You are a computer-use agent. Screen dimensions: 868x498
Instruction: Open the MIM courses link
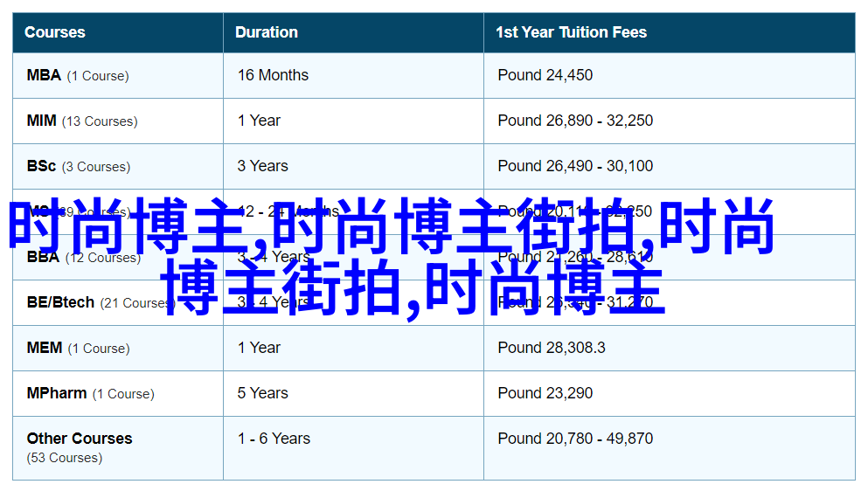[42, 121]
